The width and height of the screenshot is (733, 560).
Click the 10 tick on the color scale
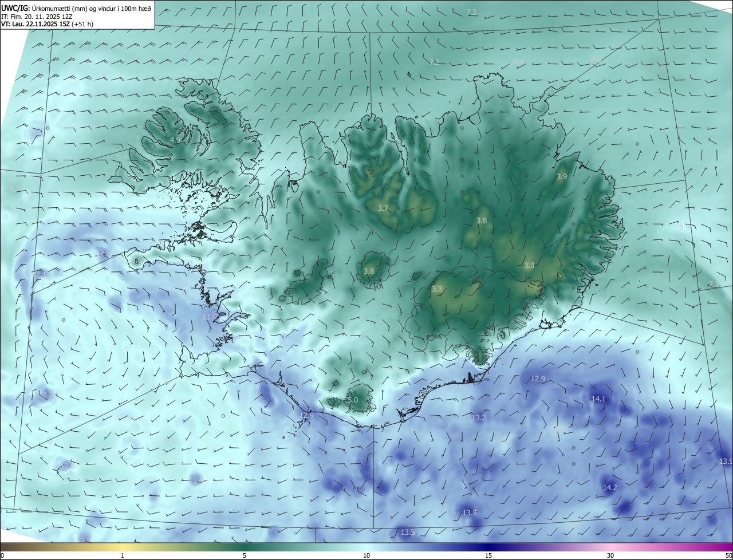[366, 555]
